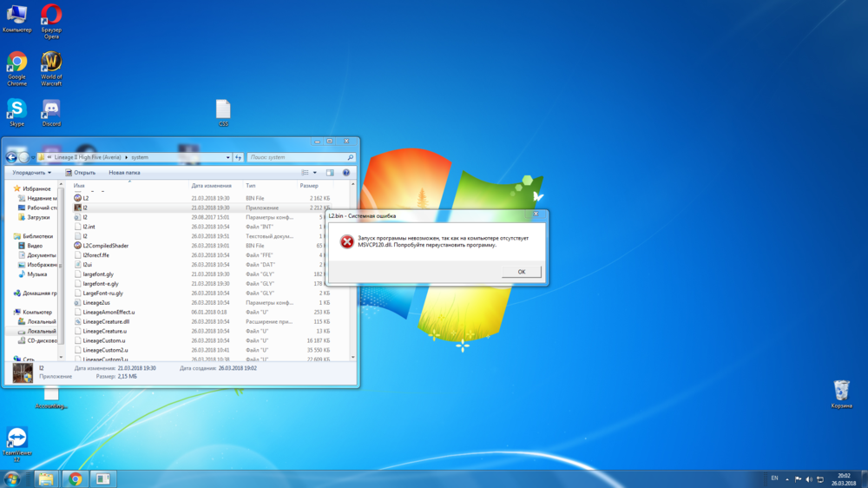Open the Opera browser desktop icon
Viewport: 868px width, 488px height.
click(x=51, y=16)
